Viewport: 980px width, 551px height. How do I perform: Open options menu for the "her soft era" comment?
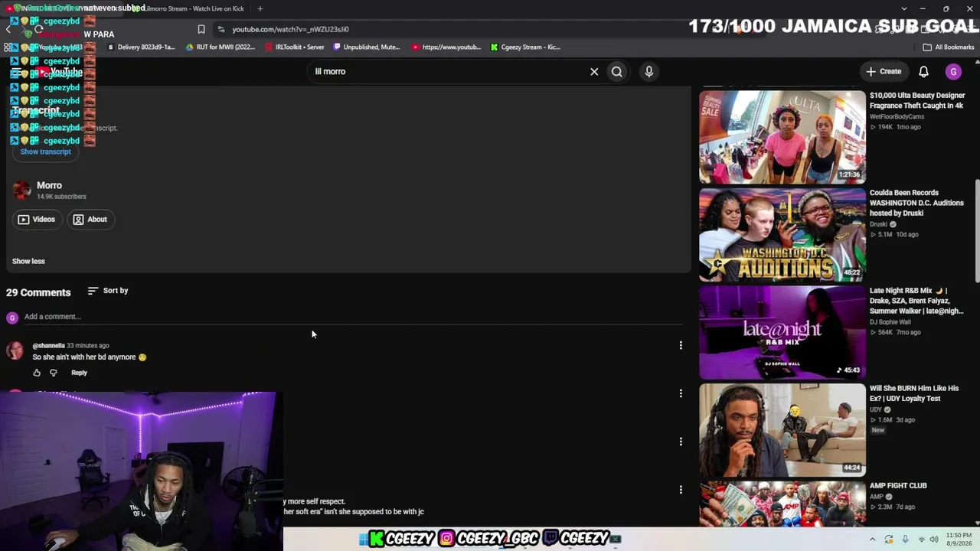coord(681,490)
